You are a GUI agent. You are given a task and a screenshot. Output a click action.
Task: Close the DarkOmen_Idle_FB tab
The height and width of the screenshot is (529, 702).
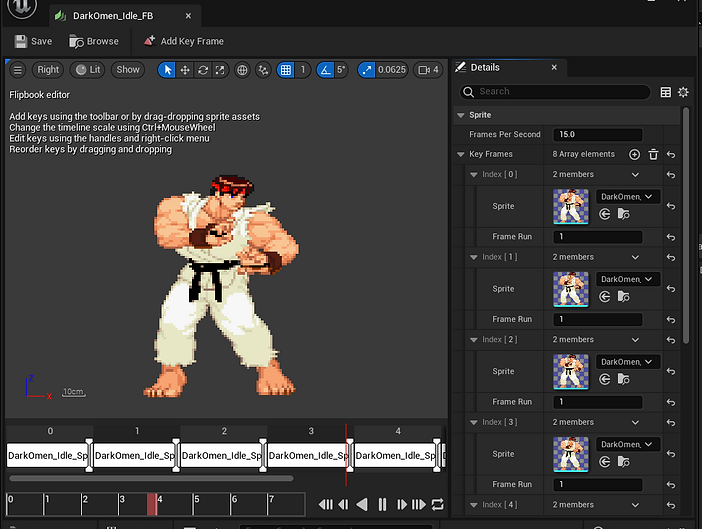tap(188, 16)
